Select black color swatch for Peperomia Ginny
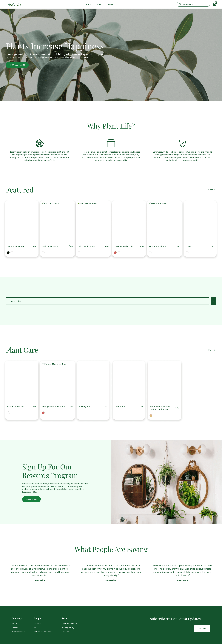Viewport: 222px width, 644px height. (x=8, y=253)
